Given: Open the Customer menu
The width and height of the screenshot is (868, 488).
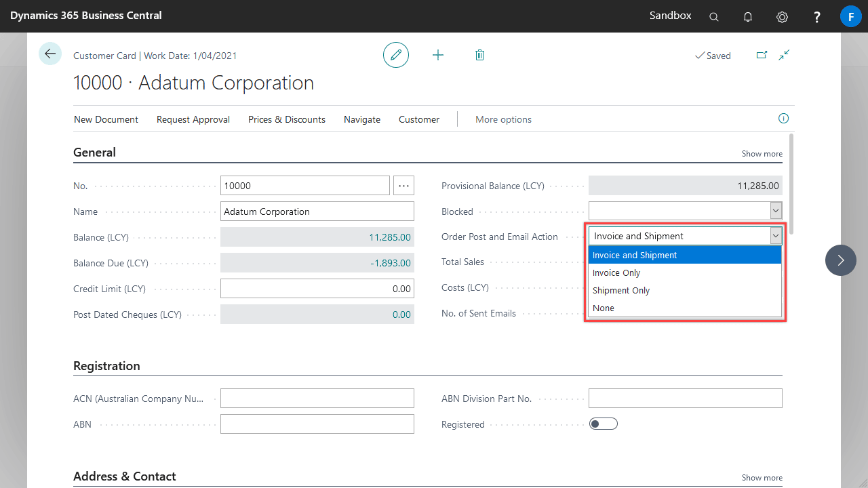Looking at the screenshot, I should (419, 119).
